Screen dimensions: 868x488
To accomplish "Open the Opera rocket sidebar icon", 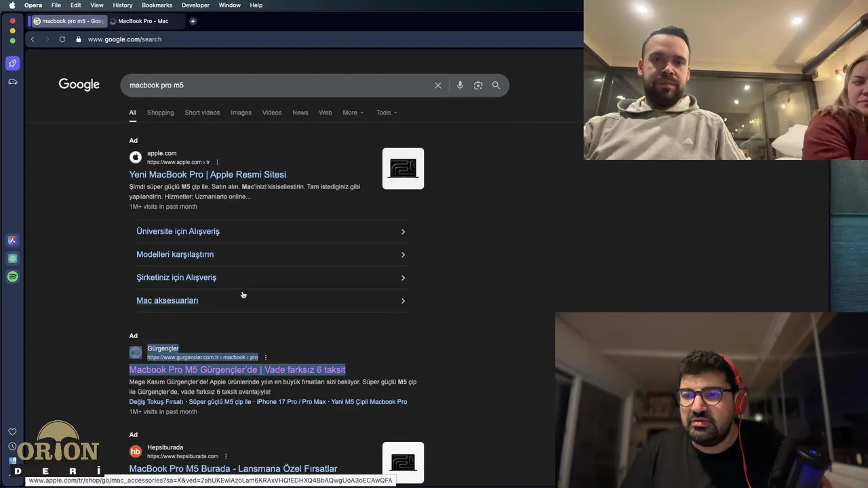I will click(12, 63).
